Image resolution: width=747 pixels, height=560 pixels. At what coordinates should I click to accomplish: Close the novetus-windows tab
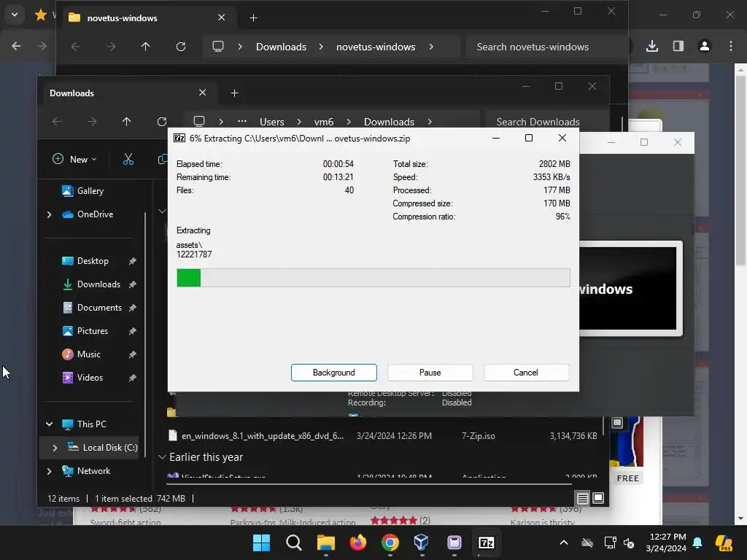click(222, 17)
